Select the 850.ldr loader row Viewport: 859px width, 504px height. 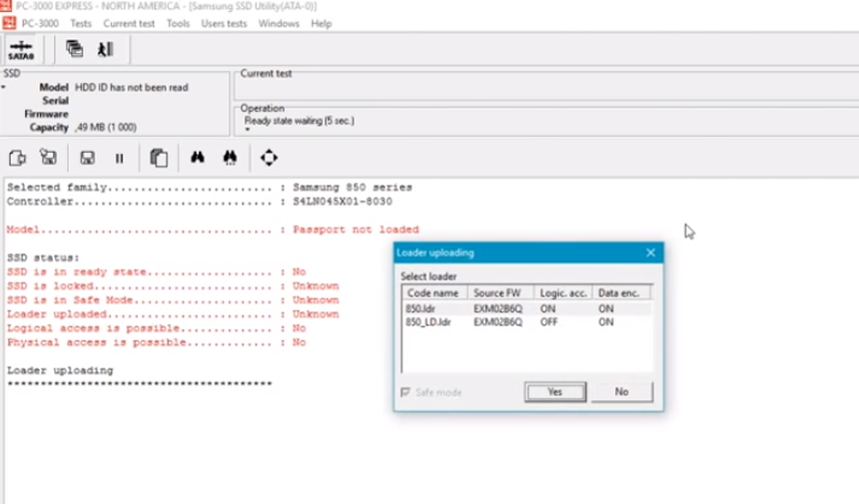pos(527,308)
